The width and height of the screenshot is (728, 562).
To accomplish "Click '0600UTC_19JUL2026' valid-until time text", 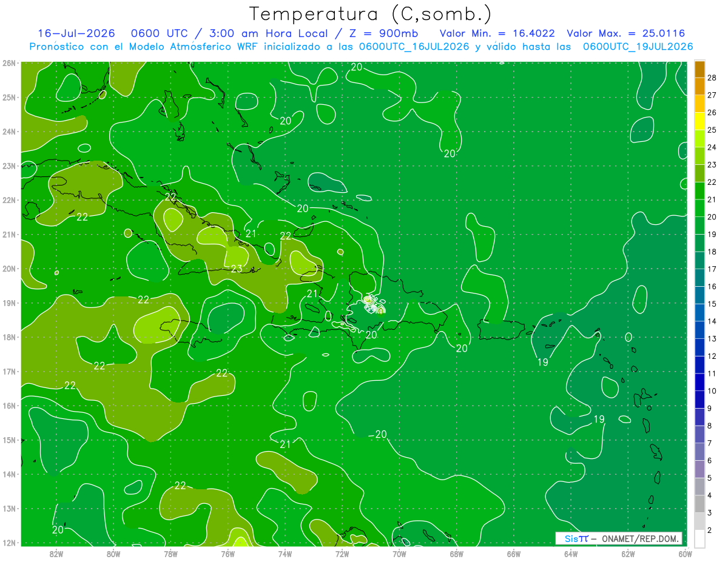I will point(638,47).
